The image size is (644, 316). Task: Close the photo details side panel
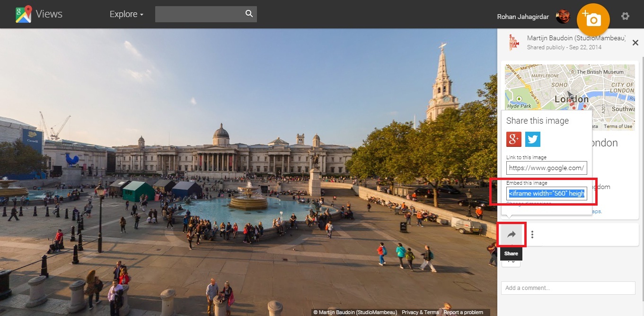pos(635,43)
